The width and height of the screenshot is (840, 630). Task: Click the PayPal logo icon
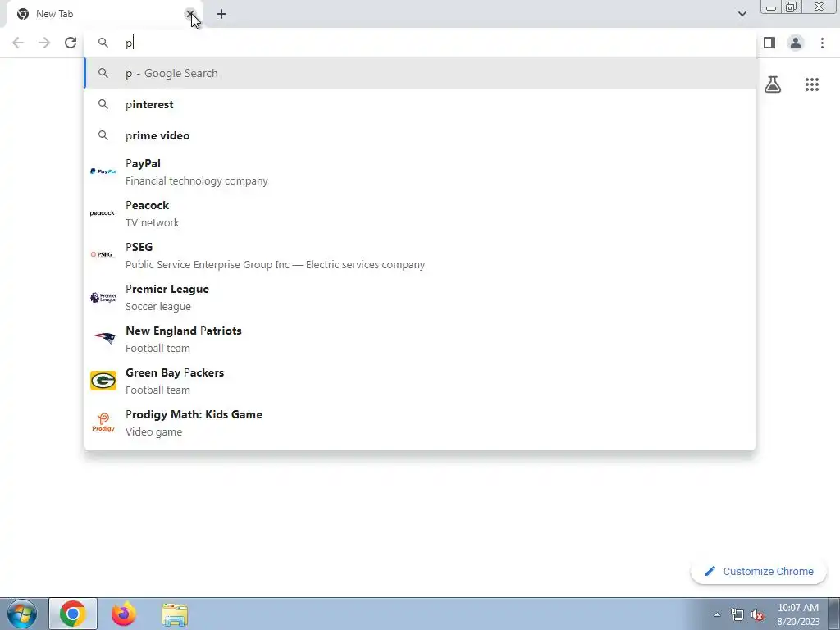[x=103, y=171]
